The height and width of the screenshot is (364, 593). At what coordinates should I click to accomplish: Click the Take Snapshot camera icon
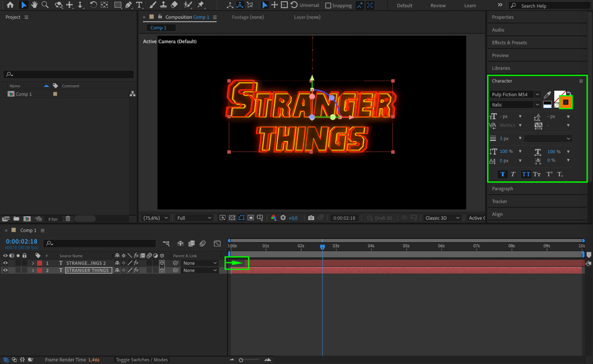pos(311,218)
